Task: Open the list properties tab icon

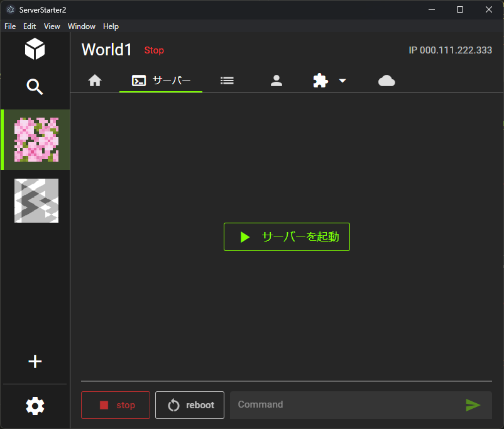Action: (x=227, y=81)
